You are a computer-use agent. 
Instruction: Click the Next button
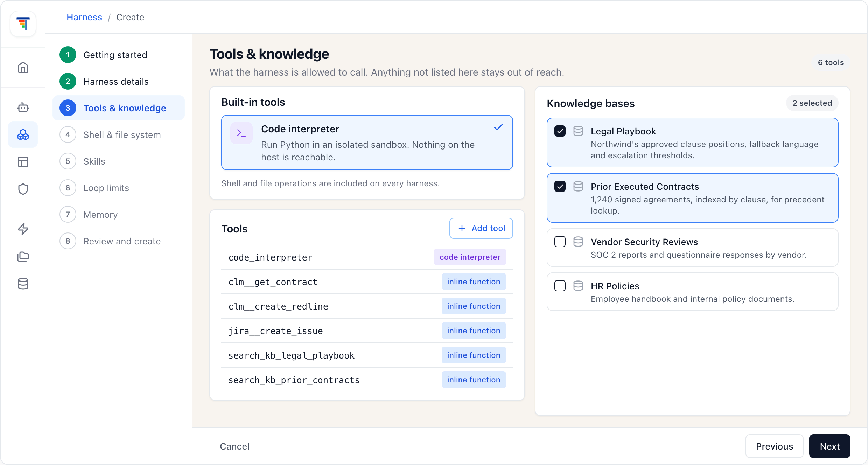829,446
